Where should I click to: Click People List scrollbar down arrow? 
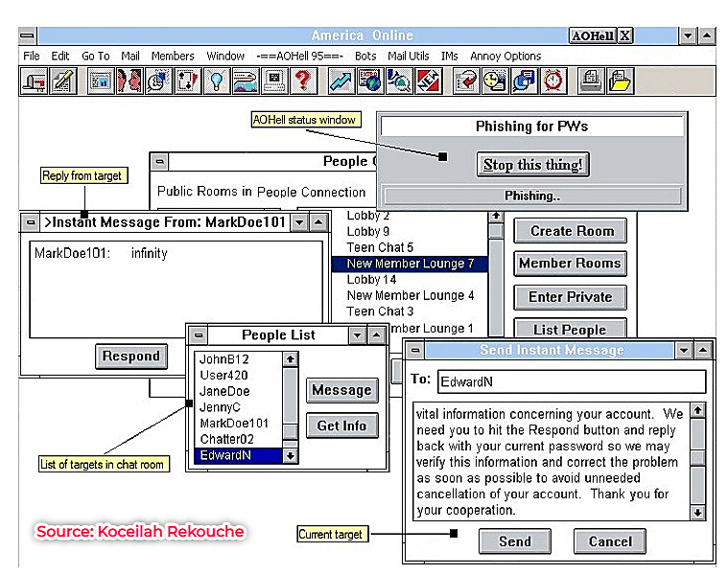(x=291, y=456)
